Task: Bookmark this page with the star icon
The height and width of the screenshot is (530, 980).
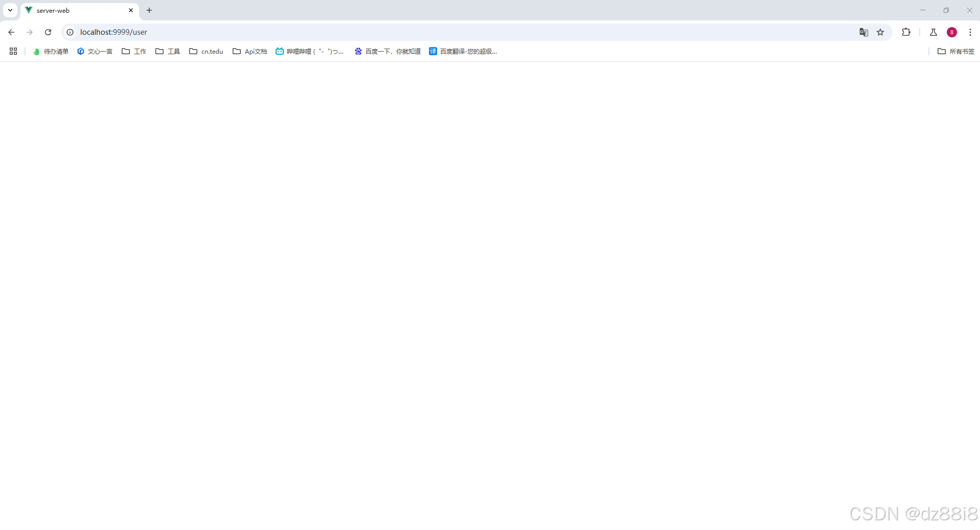Action: click(881, 32)
